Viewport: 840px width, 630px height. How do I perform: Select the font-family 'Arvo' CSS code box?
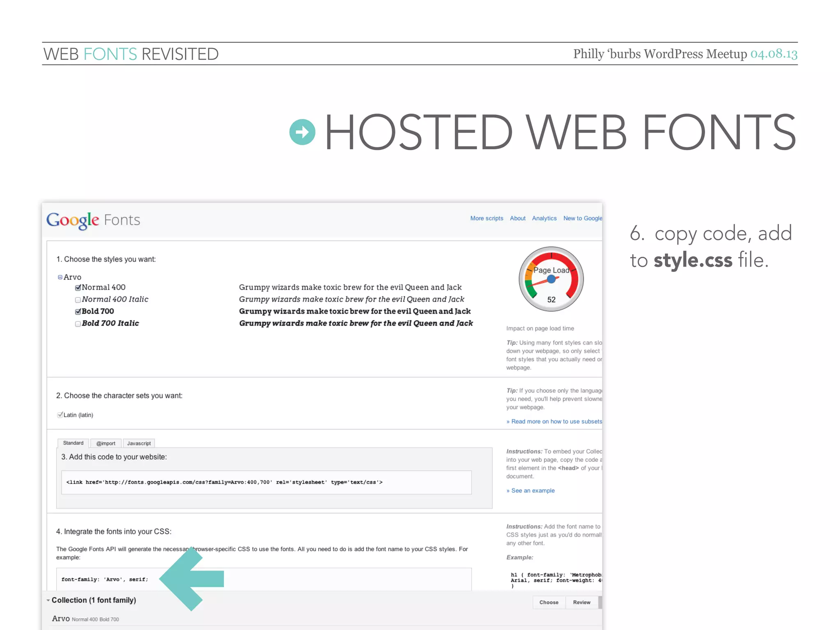tap(264, 579)
